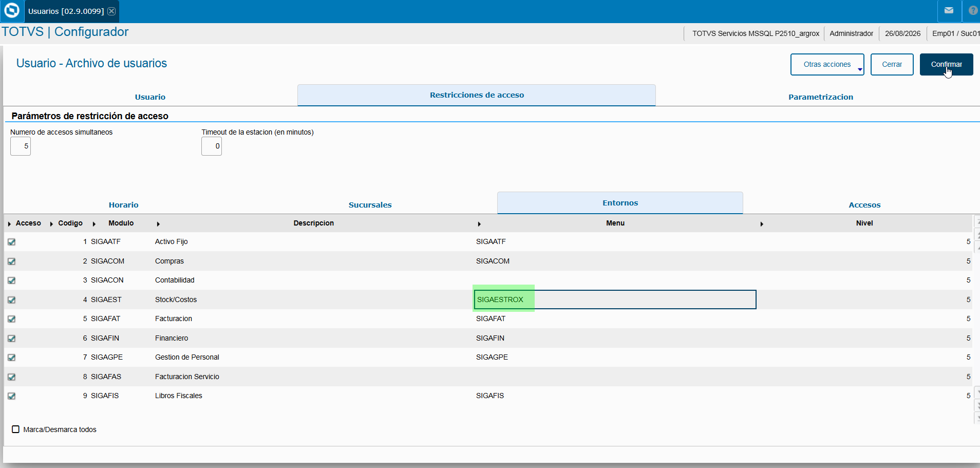Select the Entornos sub-tab
The height and width of the screenshot is (468, 980).
point(620,203)
